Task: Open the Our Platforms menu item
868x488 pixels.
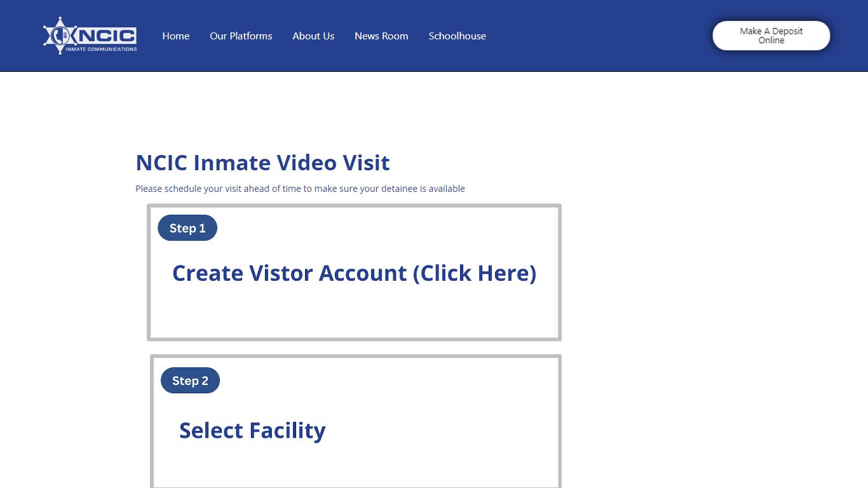Action: [x=241, y=36]
